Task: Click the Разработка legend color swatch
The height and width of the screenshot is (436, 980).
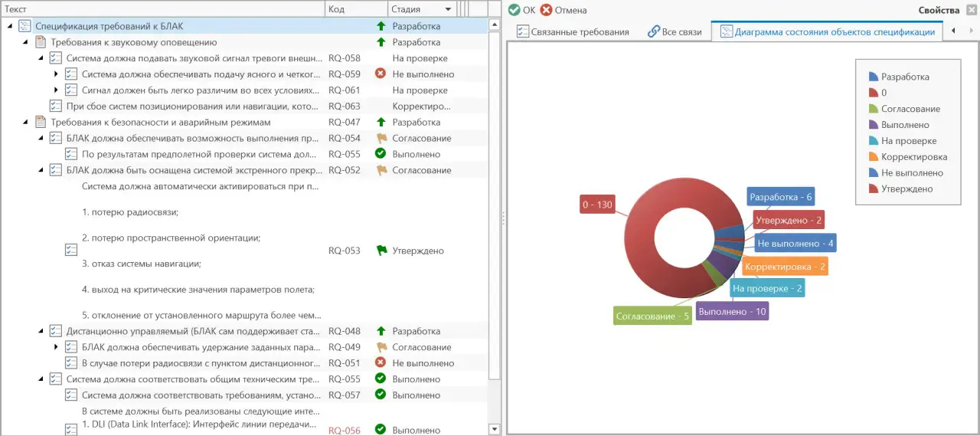Action: tap(873, 77)
